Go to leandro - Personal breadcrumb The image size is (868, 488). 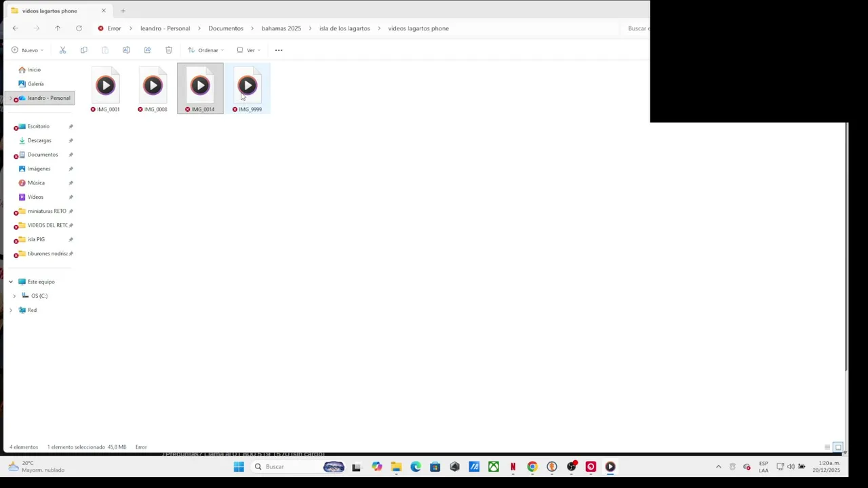(x=165, y=28)
